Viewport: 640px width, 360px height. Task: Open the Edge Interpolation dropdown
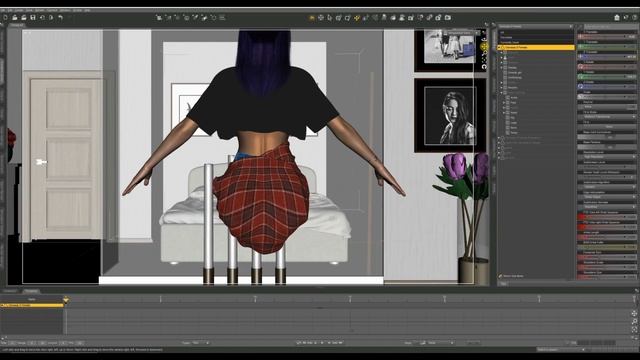607,197
